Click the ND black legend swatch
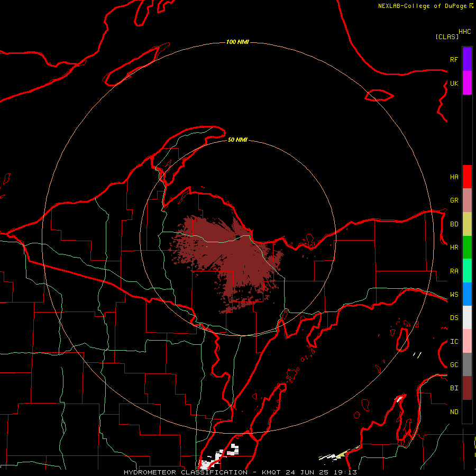 tap(467, 411)
